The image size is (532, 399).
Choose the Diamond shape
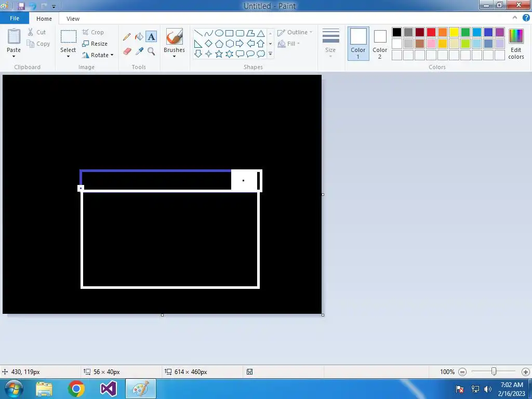point(209,44)
